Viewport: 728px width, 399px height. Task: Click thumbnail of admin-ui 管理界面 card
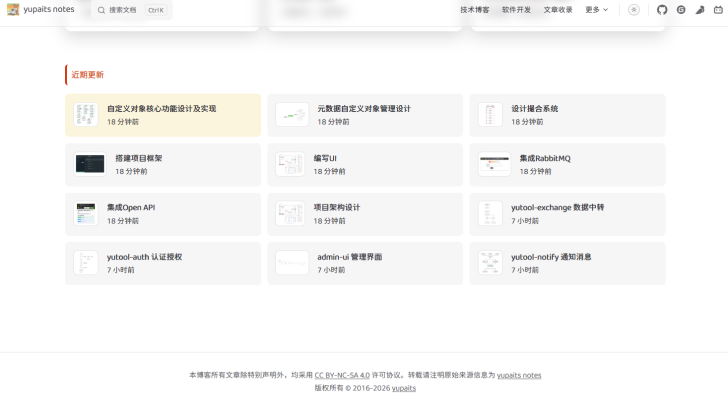click(x=292, y=263)
